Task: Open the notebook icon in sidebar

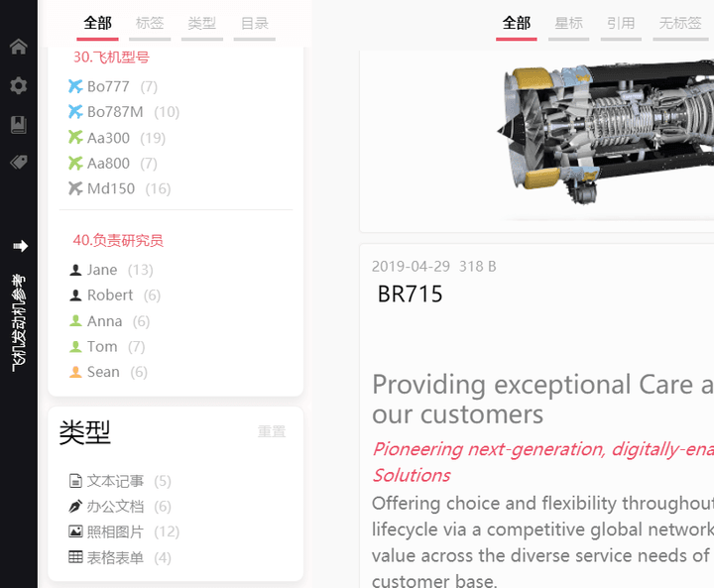Action: click(19, 124)
